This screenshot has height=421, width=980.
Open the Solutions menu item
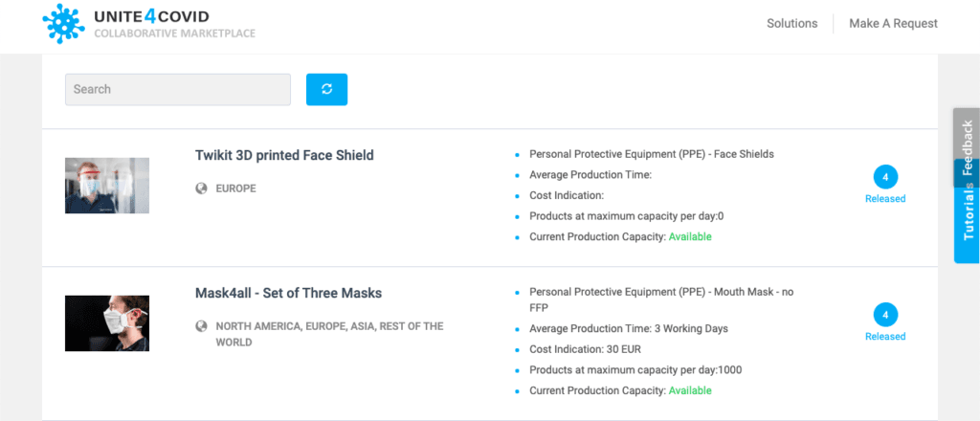(x=791, y=23)
